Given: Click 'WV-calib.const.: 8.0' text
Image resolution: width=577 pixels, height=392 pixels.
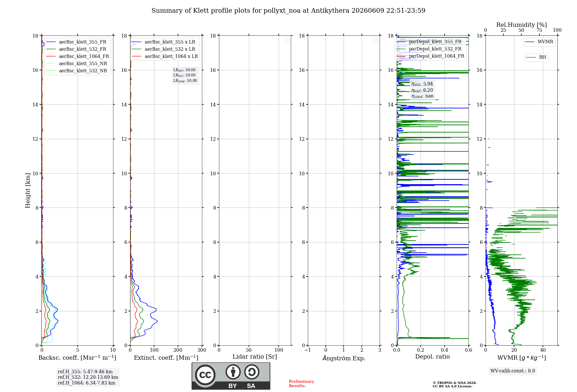Looking at the screenshot, I should pos(513,371).
